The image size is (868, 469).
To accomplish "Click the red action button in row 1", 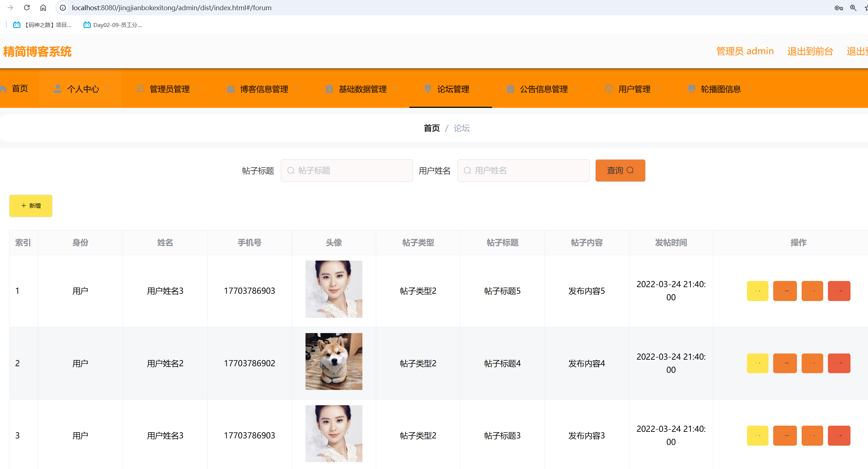I will point(839,291).
